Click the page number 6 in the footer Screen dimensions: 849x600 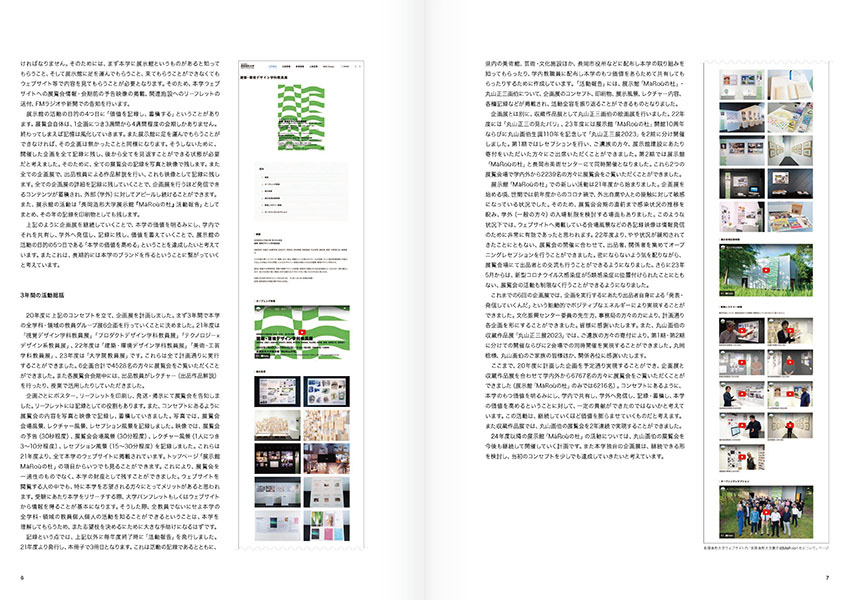[22, 578]
